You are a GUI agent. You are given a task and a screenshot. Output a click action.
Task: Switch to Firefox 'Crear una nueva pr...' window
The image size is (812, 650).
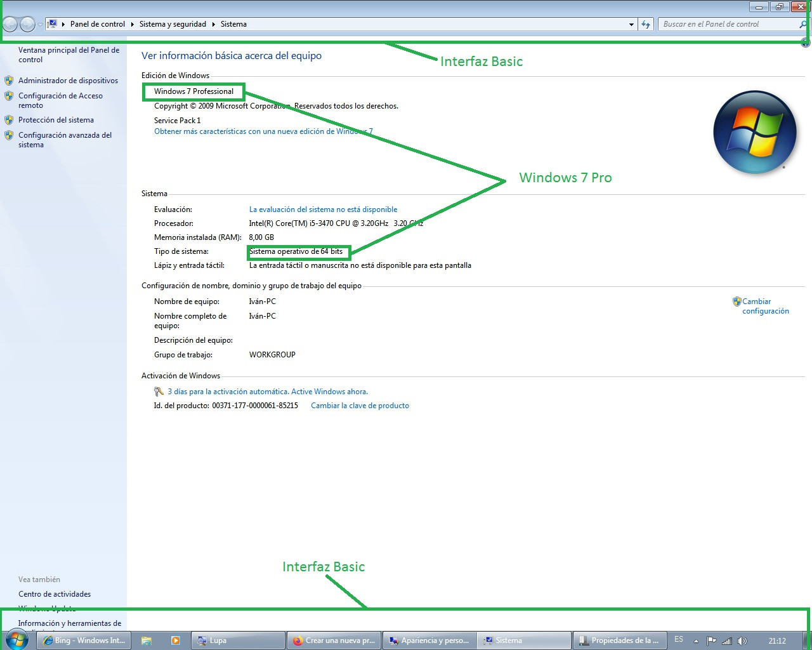click(x=334, y=640)
